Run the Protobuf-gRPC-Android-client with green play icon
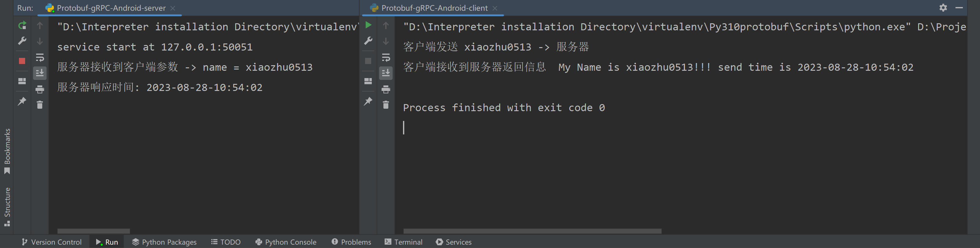 tap(368, 25)
